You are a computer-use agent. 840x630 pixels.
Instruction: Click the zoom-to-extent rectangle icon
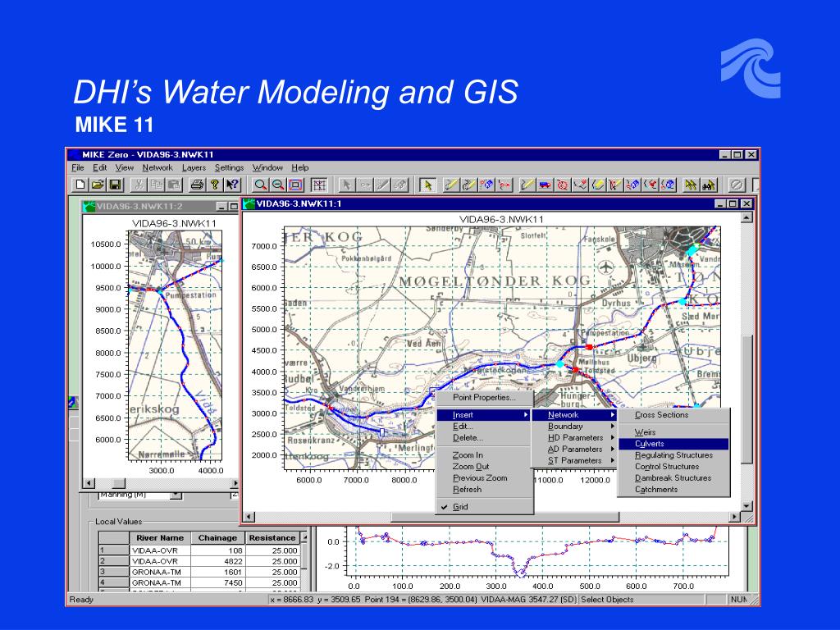point(295,185)
